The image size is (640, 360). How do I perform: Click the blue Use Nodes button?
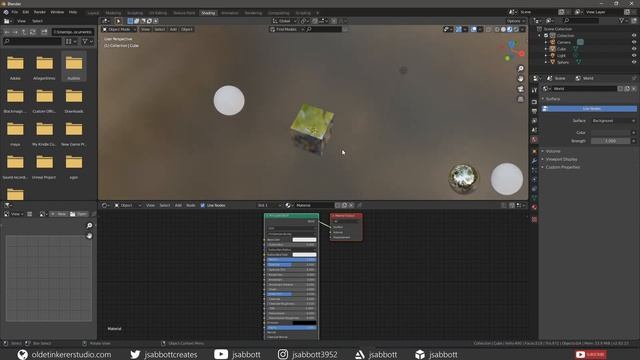pos(589,109)
